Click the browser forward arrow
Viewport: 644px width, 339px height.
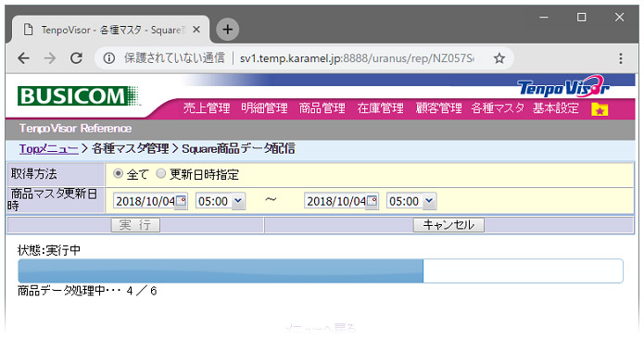point(50,58)
